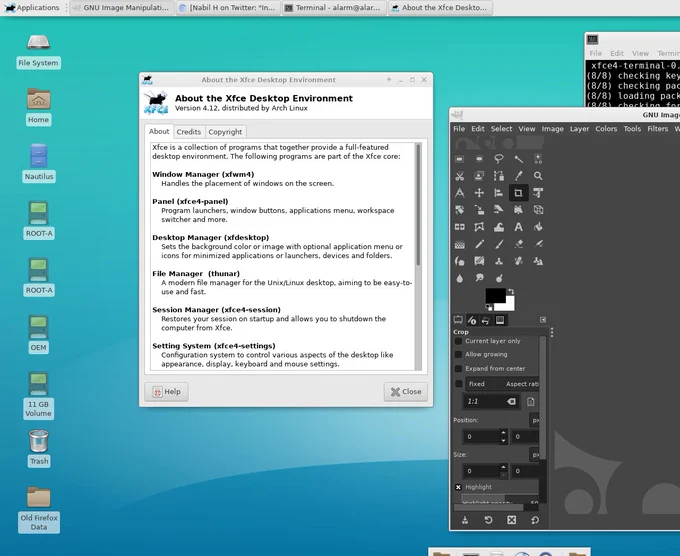Open the Position units dropdown

tap(535, 420)
